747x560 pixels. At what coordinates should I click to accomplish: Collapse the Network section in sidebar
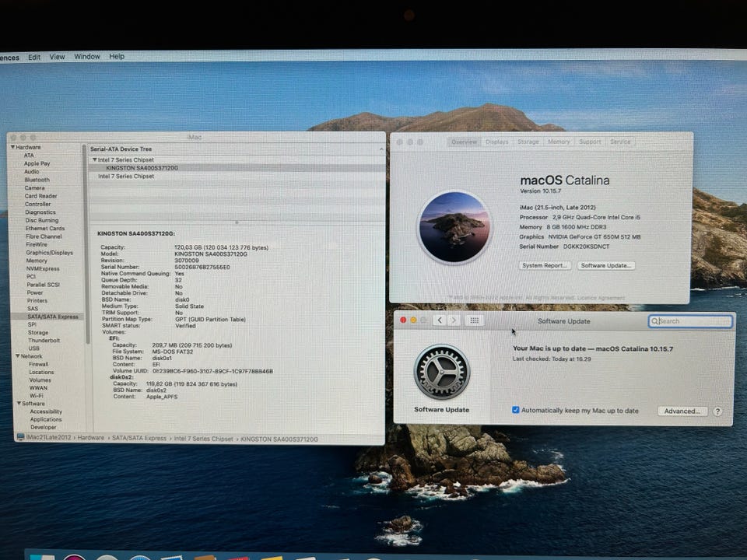pyautogui.click(x=17, y=356)
